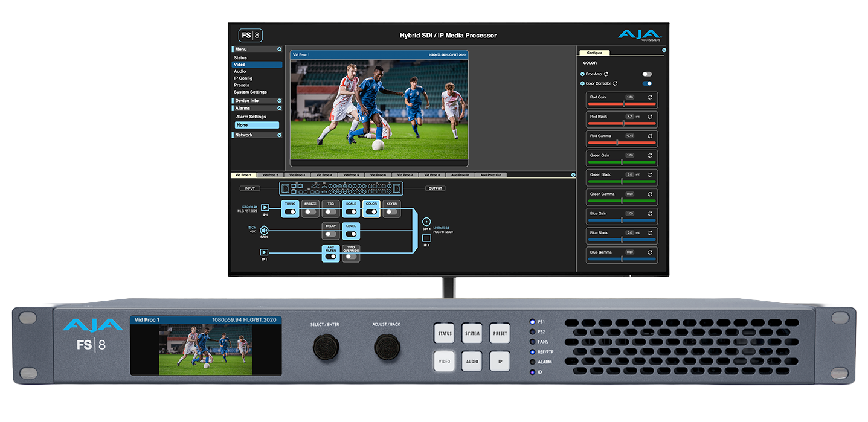The height and width of the screenshot is (422, 868).
Task: Toggle the FREEZE switch
Action: point(310,212)
